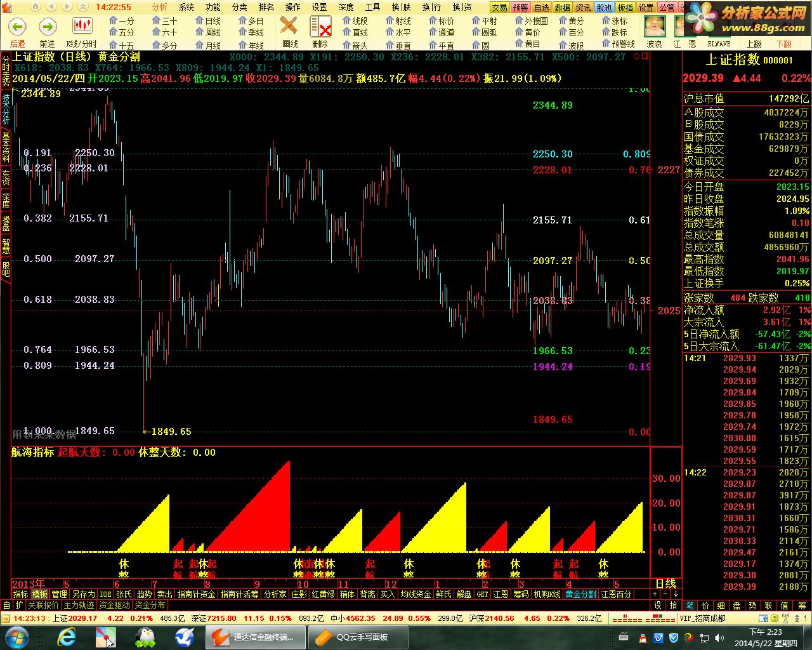Click the 交易 trade button
This screenshot has width=812, height=650.
click(x=500, y=8)
